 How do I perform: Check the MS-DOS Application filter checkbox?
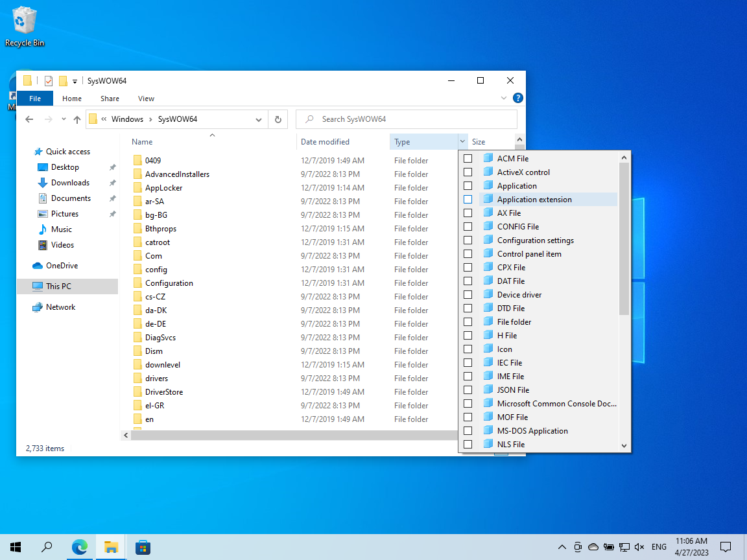tap(468, 431)
